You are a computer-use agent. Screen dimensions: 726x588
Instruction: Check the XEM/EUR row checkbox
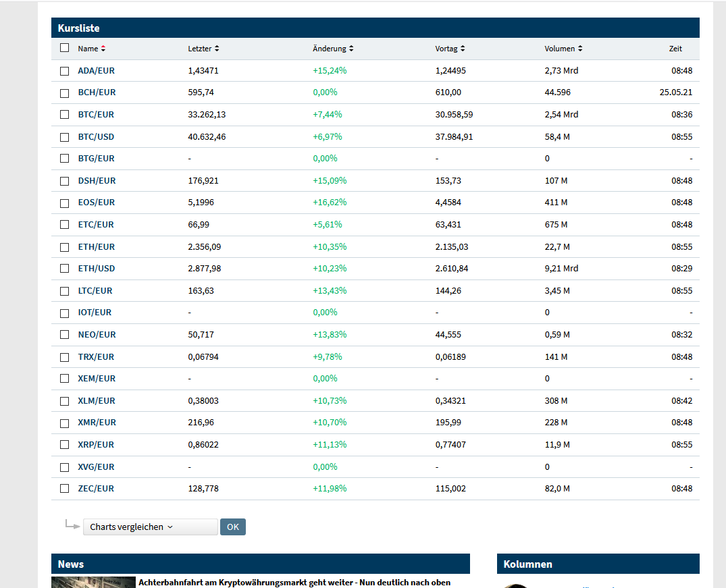[64, 379]
